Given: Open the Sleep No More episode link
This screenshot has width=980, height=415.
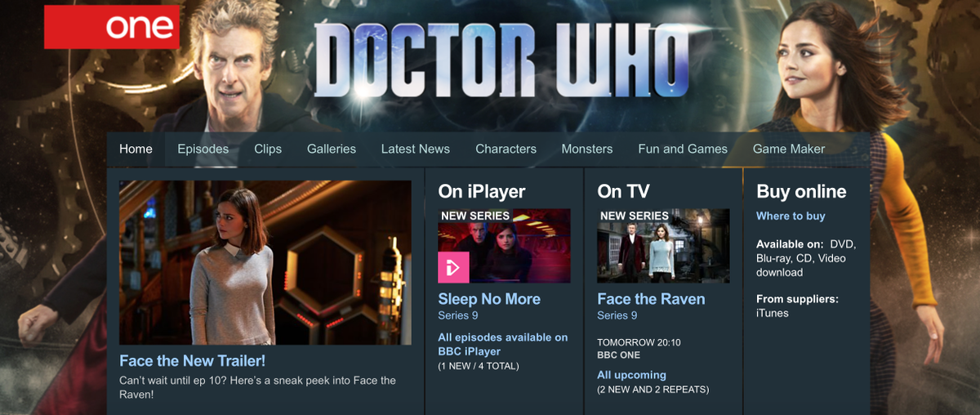Looking at the screenshot, I should click(x=489, y=299).
